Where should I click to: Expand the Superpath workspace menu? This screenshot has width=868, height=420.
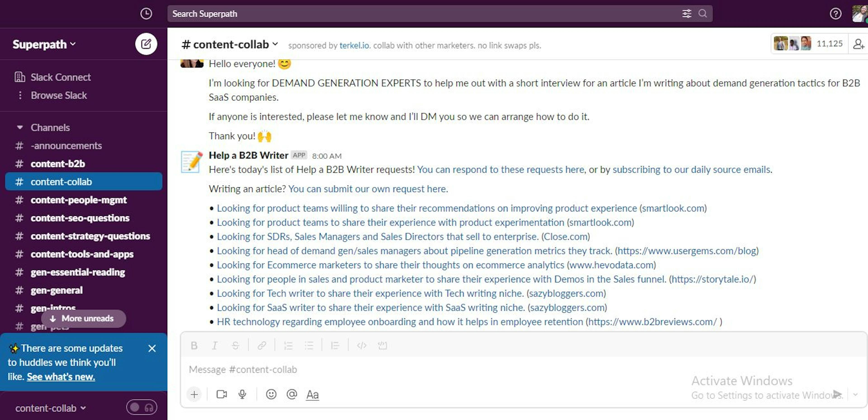point(43,43)
